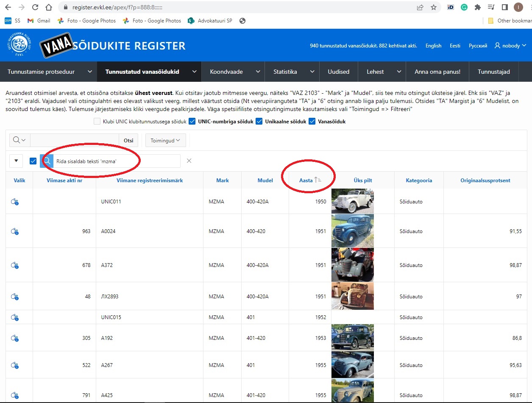This screenshot has width=532, height=403.
Task: Click the search text input field
Action: [x=75, y=140]
